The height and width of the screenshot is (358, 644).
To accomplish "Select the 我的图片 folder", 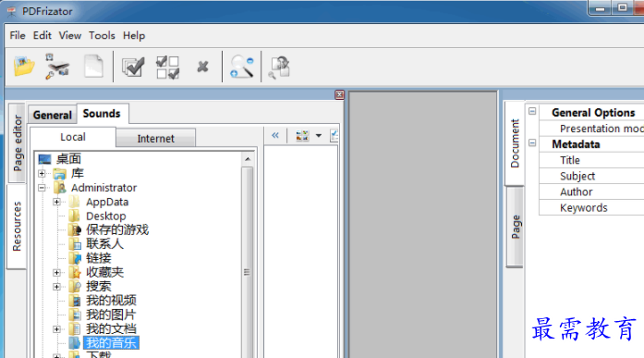I will tap(111, 315).
